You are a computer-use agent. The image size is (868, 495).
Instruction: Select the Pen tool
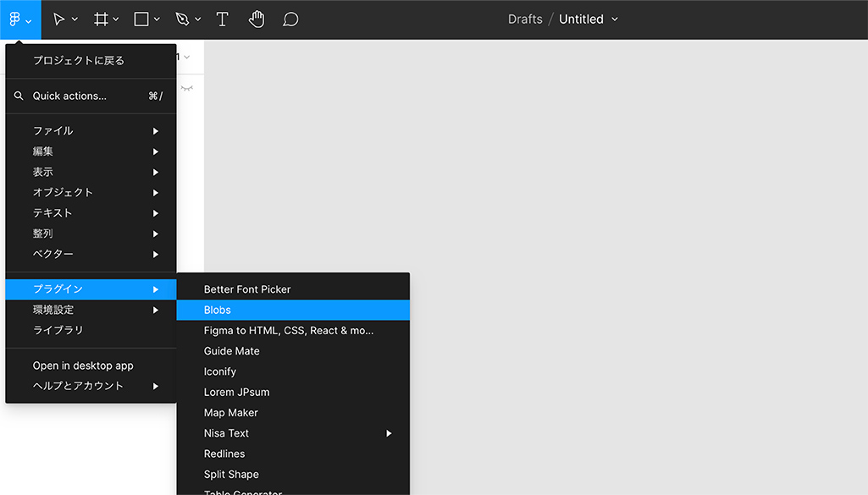coord(182,19)
